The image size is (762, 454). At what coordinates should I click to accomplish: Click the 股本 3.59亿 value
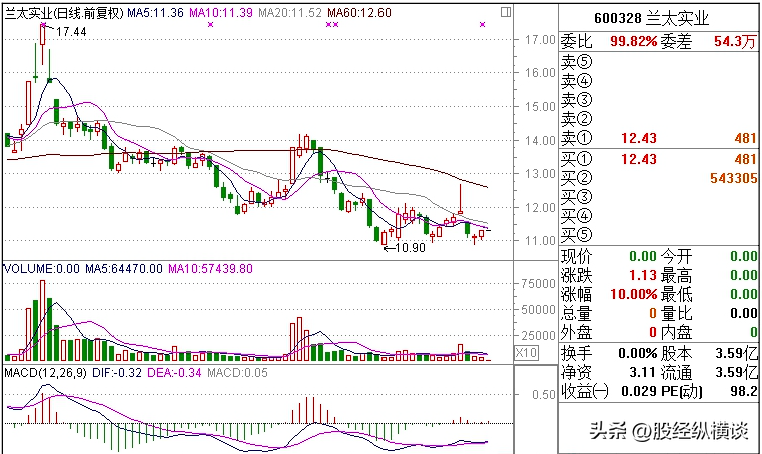coord(736,353)
